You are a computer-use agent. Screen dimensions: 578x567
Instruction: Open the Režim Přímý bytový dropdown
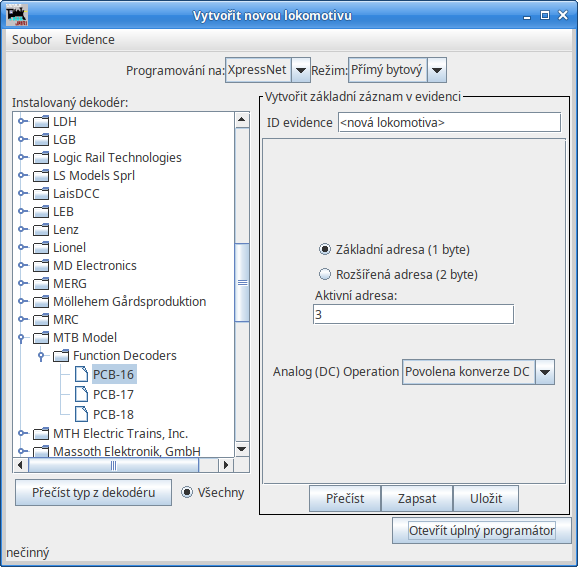(x=397, y=70)
